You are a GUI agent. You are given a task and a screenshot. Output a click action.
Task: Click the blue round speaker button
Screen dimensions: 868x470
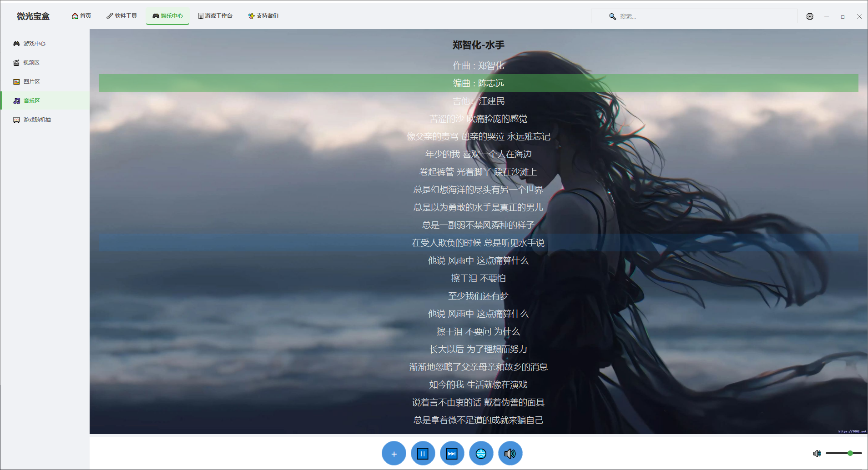[x=510, y=454]
